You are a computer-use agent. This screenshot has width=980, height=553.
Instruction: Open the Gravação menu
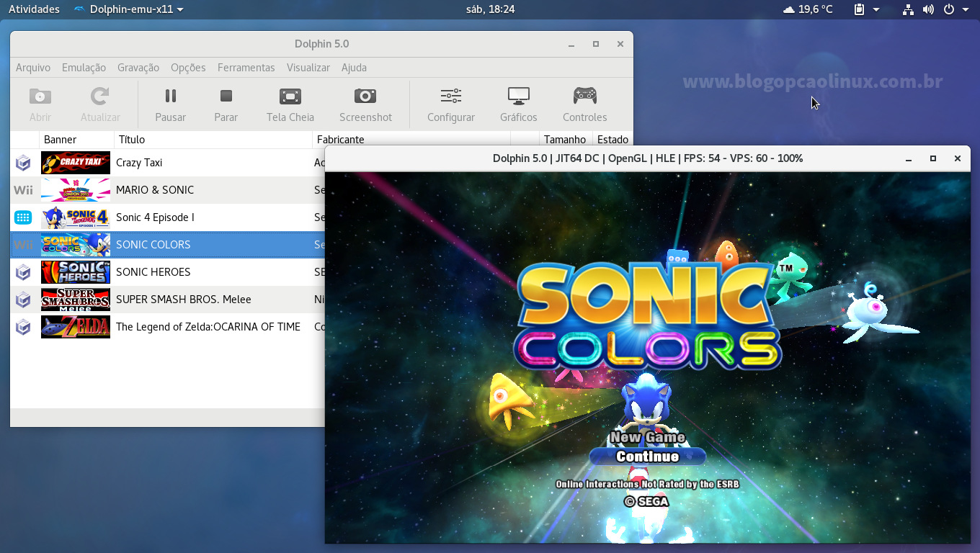pos(138,68)
